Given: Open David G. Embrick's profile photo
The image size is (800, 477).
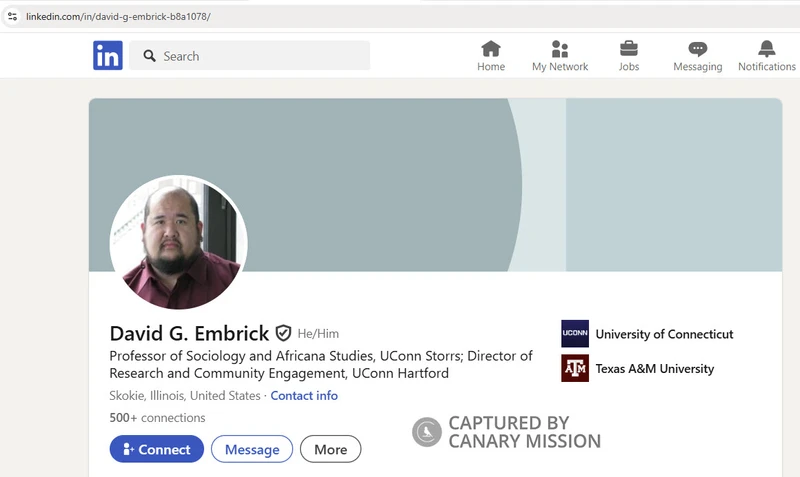Looking at the screenshot, I should click(x=179, y=242).
